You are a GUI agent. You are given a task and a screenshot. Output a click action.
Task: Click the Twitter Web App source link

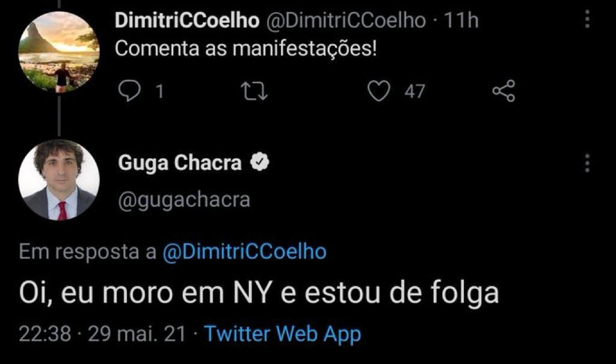[283, 333]
